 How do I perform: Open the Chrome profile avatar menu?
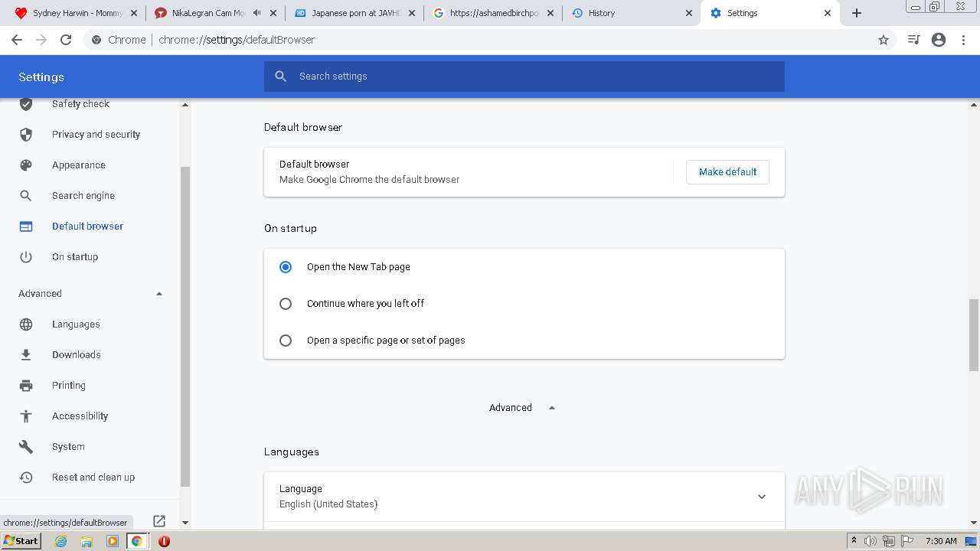(x=939, y=40)
